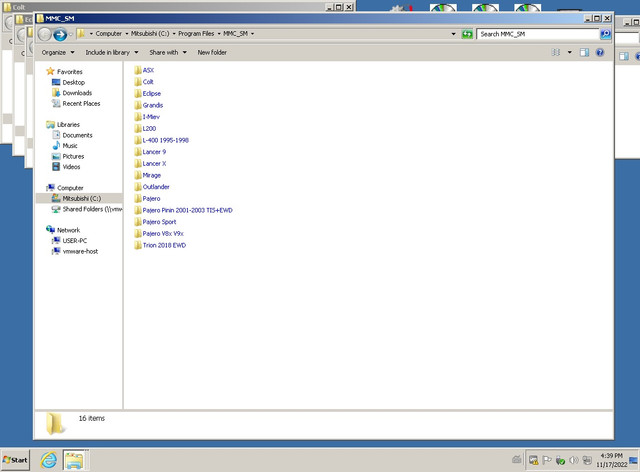Open the Music library
This screenshot has height=472, width=640.
pos(70,146)
